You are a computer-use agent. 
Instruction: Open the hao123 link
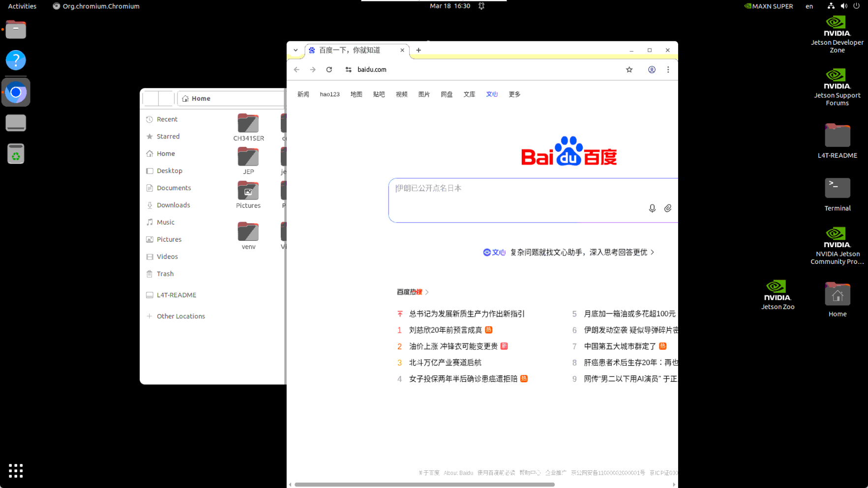pyautogui.click(x=329, y=94)
